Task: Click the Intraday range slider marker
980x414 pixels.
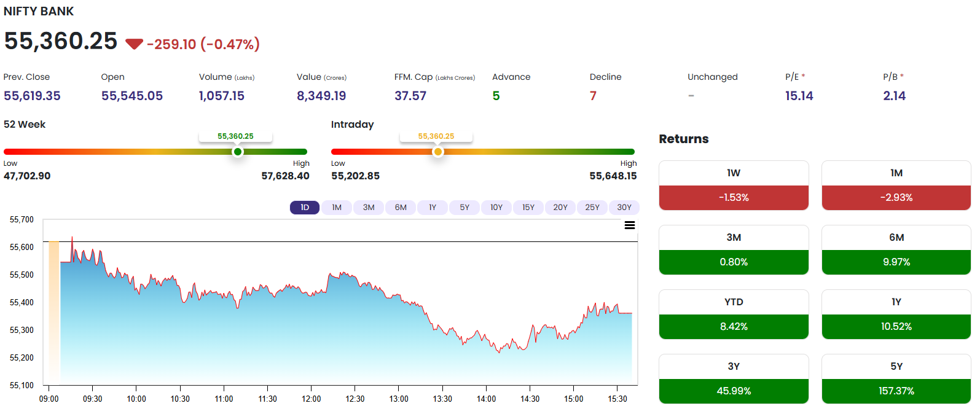Action: click(x=438, y=152)
